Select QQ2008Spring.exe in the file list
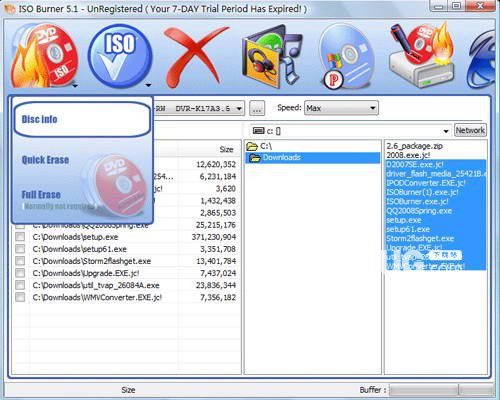 tap(419, 211)
